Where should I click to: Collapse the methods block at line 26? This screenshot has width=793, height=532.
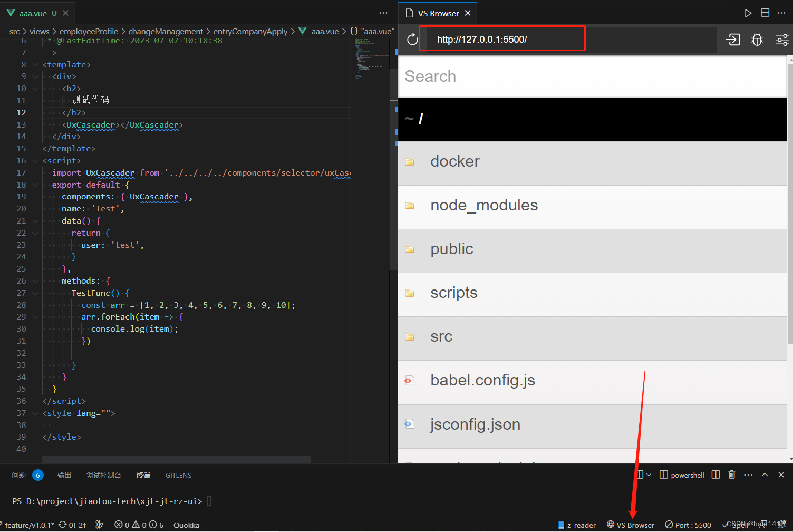(x=35, y=281)
